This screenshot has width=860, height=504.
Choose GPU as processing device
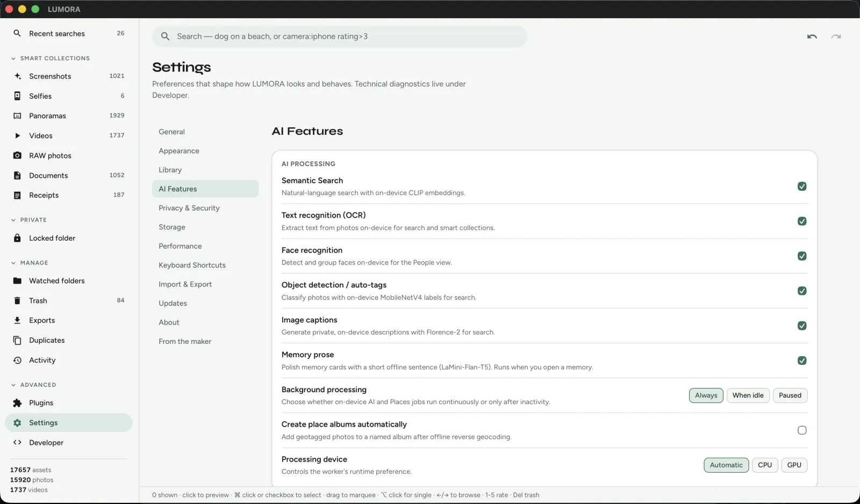794,465
